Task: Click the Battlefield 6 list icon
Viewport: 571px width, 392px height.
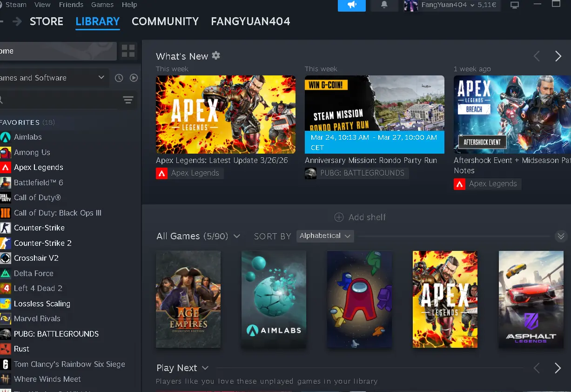Action: (5, 182)
